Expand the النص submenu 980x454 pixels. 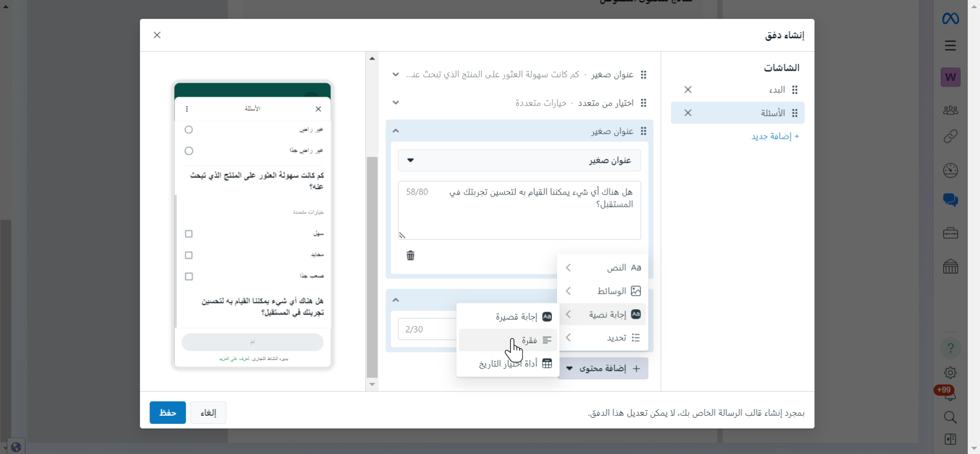pyautogui.click(x=602, y=268)
